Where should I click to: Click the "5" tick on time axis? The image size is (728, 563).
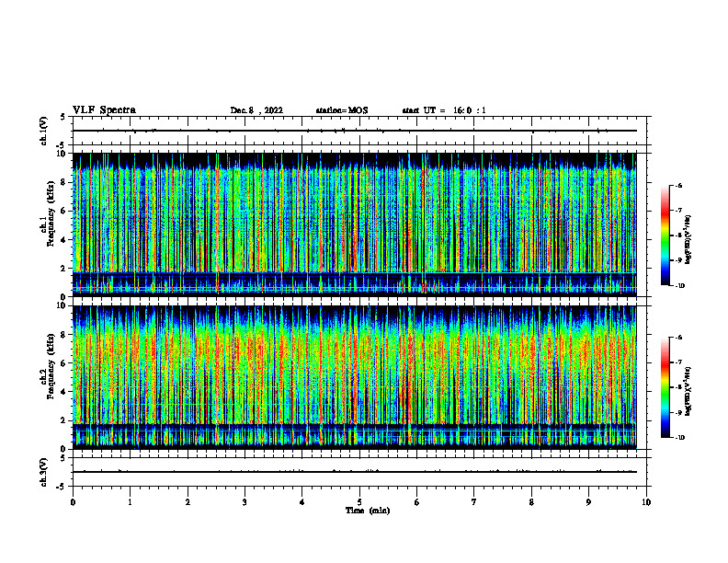click(359, 502)
